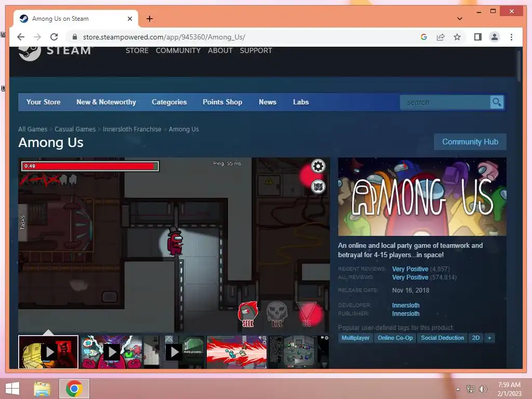This screenshot has width=532, height=399.
Task: Open the ABOUT menu item
Action: pos(220,50)
